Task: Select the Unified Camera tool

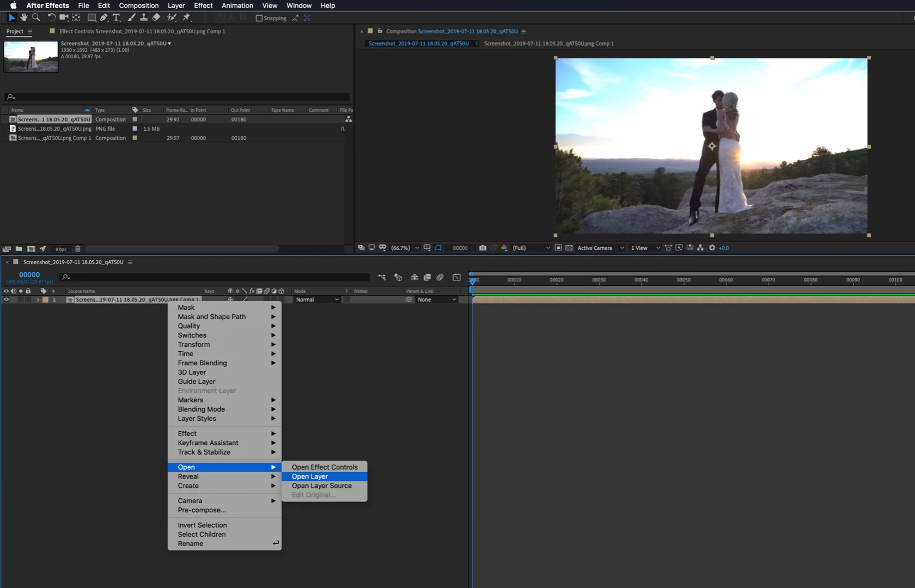Action: [x=64, y=18]
